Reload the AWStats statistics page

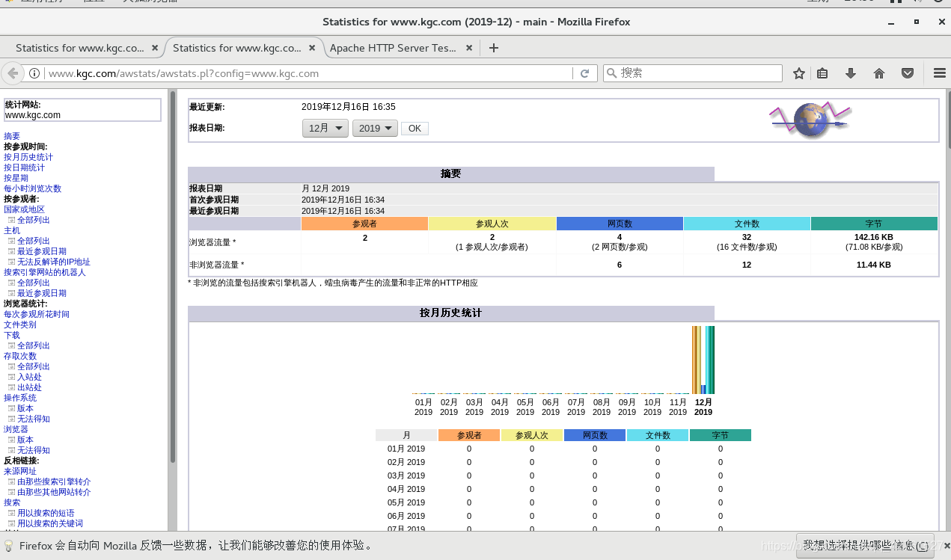coord(584,73)
